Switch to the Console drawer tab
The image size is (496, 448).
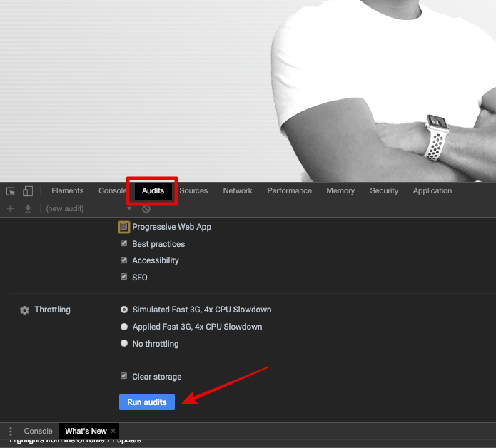pyautogui.click(x=38, y=431)
